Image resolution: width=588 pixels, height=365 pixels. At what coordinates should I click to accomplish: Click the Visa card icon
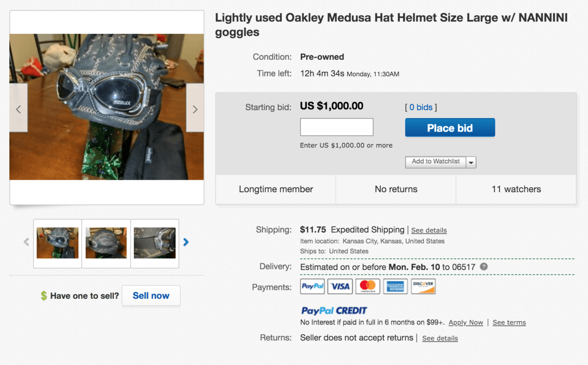click(x=340, y=287)
